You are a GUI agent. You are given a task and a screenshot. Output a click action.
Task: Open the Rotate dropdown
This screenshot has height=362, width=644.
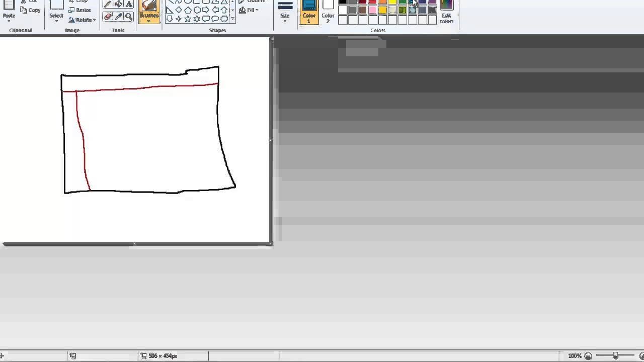click(x=82, y=20)
